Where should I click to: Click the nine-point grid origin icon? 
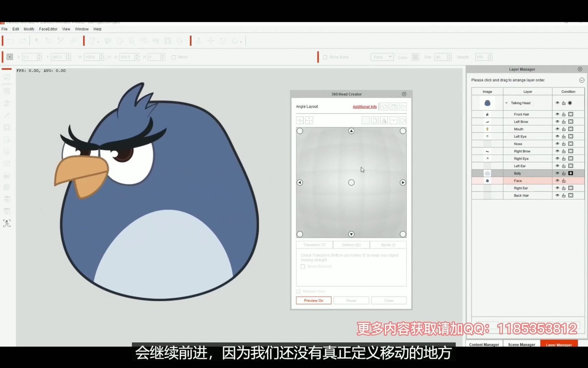(x=10, y=57)
